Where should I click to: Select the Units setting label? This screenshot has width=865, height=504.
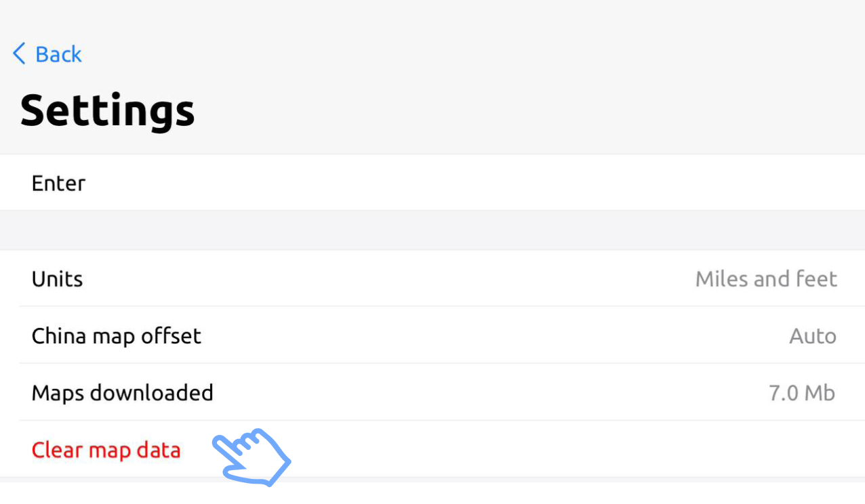pos(57,279)
